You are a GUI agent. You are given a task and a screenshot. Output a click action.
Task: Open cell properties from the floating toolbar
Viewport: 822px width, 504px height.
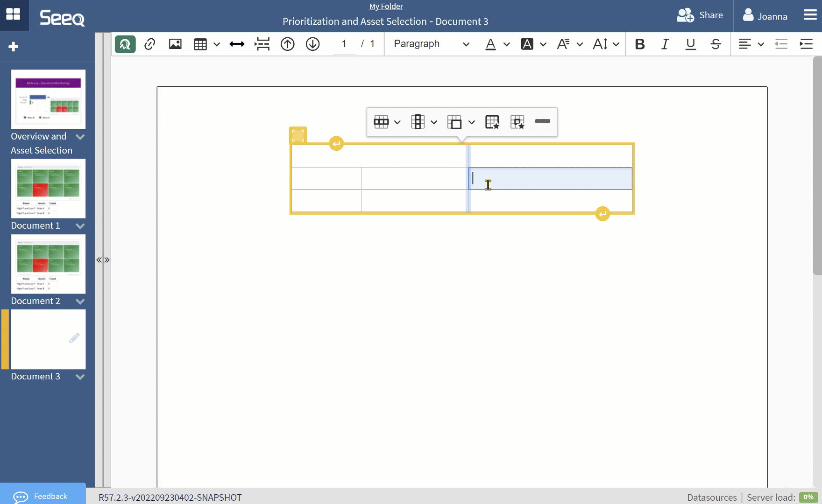tap(517, 122)
